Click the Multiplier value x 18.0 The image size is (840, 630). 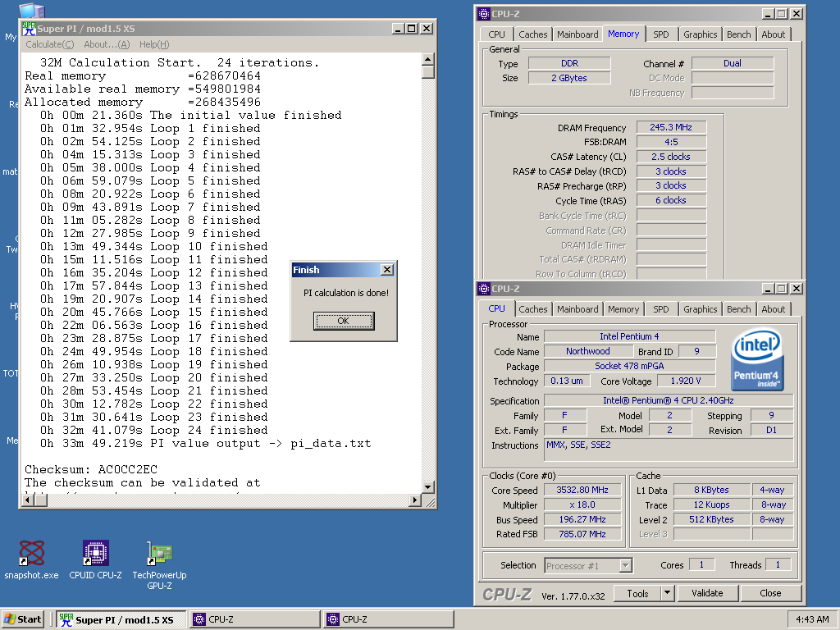point(583,504)
